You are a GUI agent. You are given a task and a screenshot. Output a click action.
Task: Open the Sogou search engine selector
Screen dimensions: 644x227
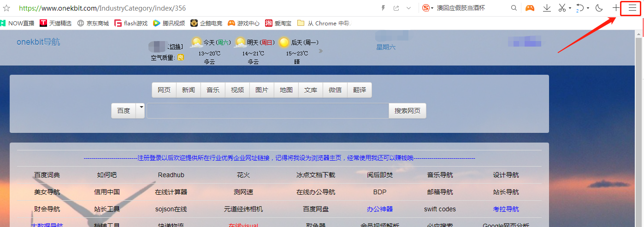(428, 8)
